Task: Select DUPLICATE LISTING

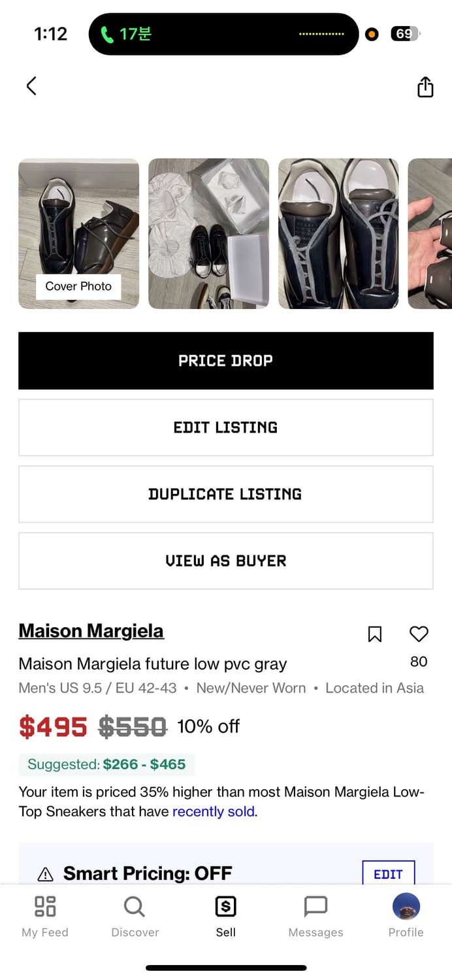Action: pyautogui.click(x=225, y=494)
